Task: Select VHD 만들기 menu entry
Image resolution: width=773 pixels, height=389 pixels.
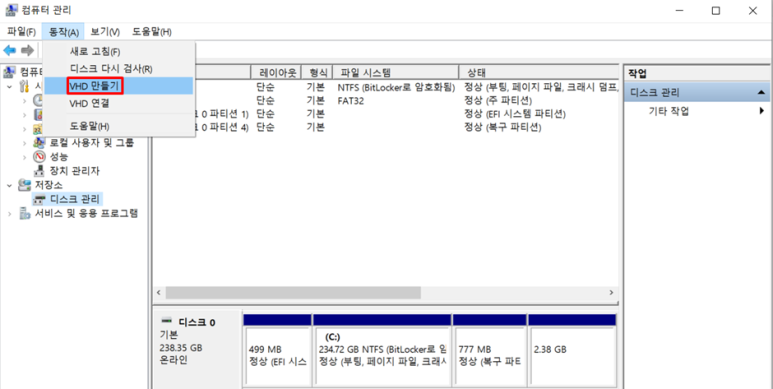Action: (x=118, y=86)
